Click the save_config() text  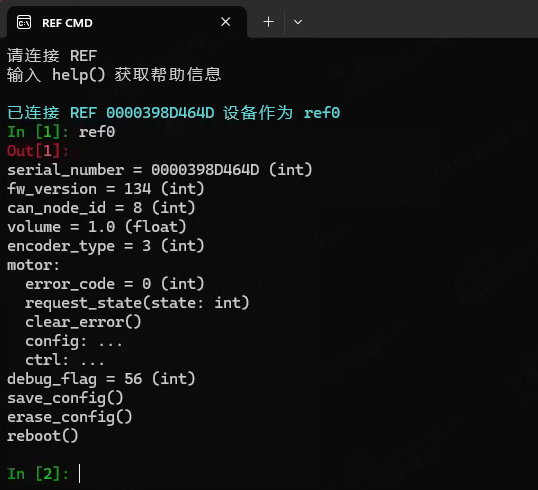(65, 398)
